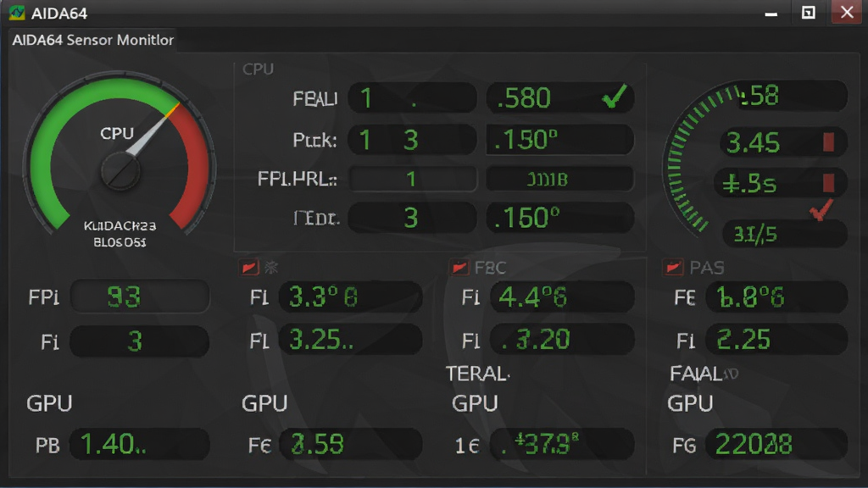Click the GPU FG value 22028

(x=776, y=444)
